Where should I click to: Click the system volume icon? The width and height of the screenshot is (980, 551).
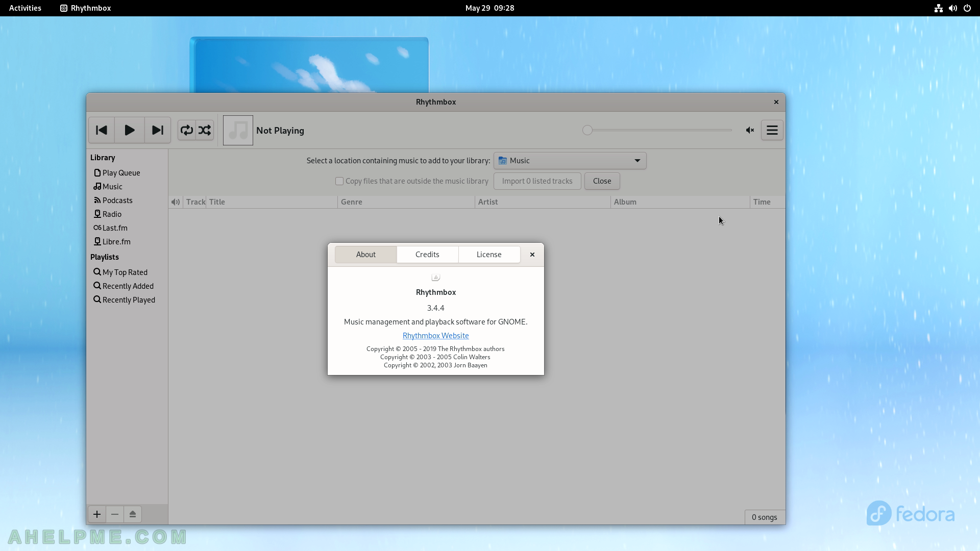pyautogui.click(x=953, y=8)
